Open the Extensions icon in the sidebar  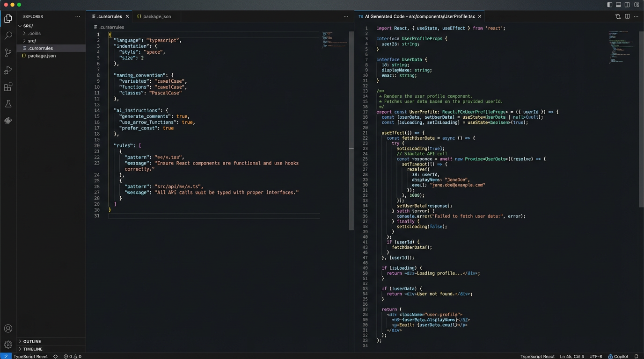tap(8, 87)
